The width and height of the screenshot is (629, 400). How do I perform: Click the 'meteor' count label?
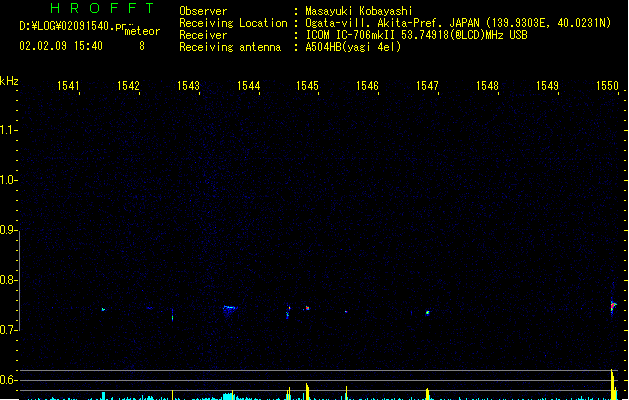click(142, 31)
